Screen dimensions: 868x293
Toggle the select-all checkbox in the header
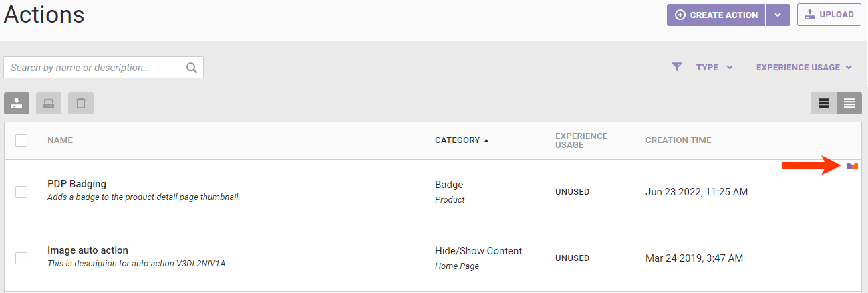[x=21, y=140]
